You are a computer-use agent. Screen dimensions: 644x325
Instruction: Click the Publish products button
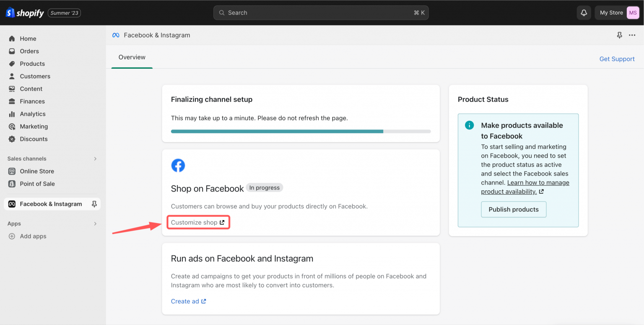click(x=514, y=209)
